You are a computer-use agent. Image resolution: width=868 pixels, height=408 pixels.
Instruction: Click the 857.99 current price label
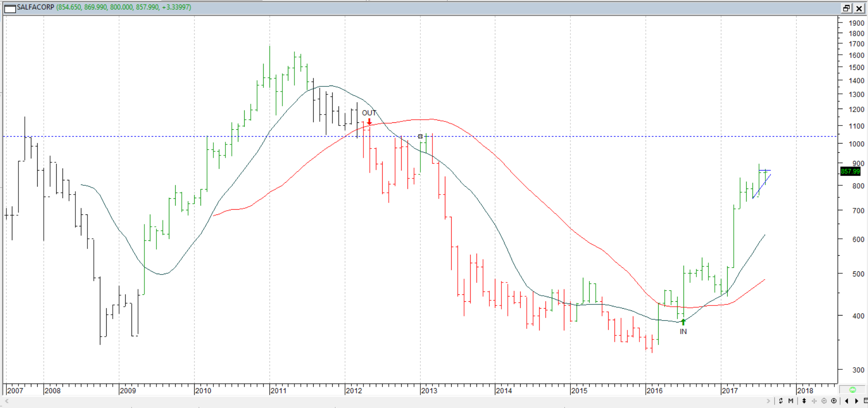click(x=850, y=172)
